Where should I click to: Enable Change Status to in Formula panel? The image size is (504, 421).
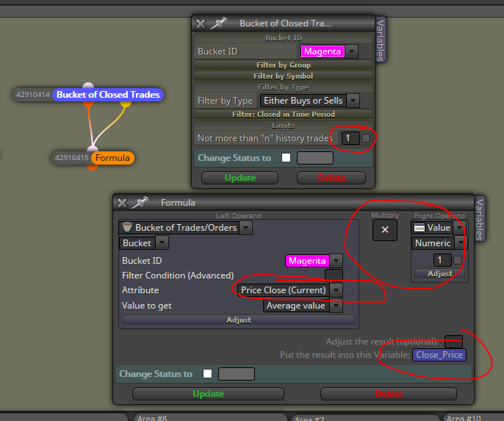pos(208,374)
